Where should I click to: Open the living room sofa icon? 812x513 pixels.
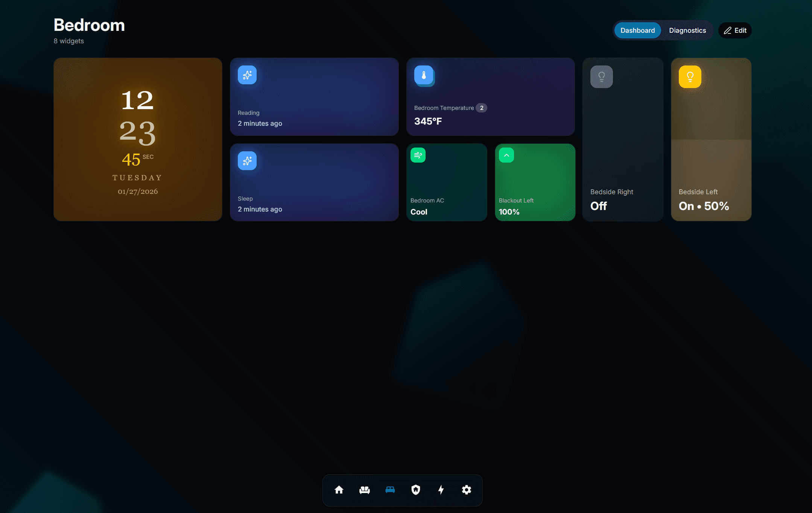click(364, 490)
